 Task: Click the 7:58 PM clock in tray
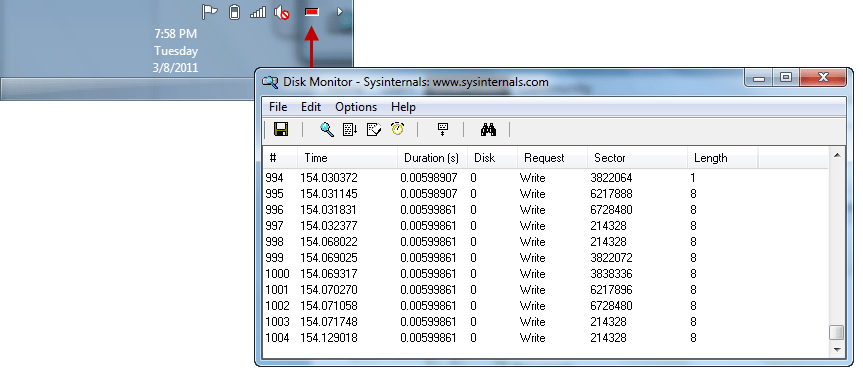(176, 34)
